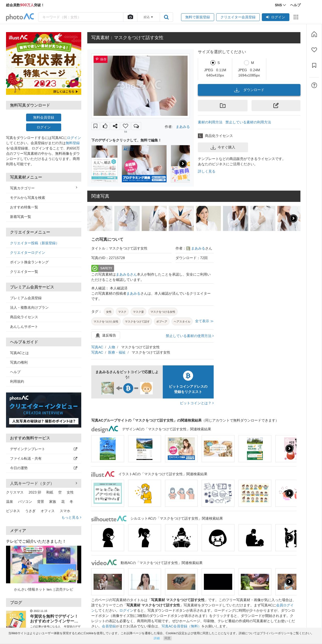The image size is (322, 644).
Task: Click external link icon beside ファイル転送・共有
Action: pos(75,458)
